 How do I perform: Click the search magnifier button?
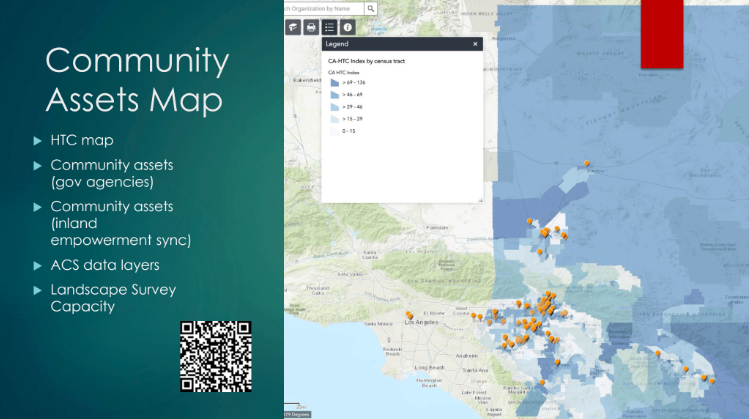pos(370,8)
